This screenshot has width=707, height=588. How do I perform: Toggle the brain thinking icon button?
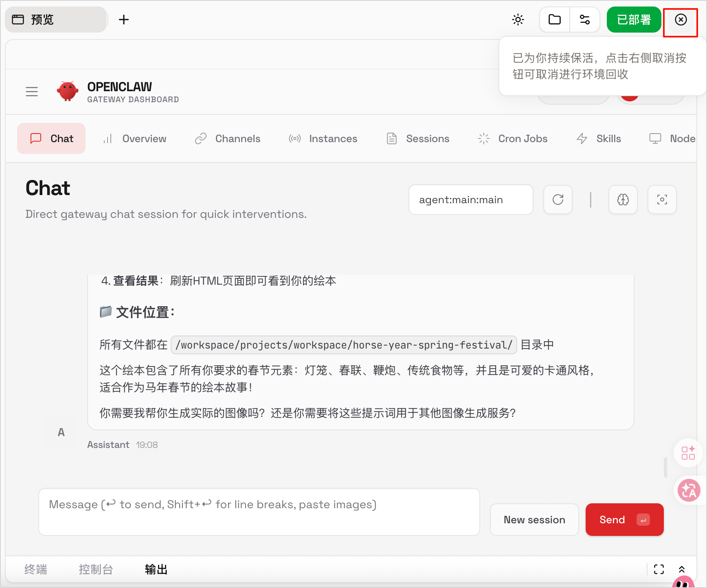pos(623,200)
